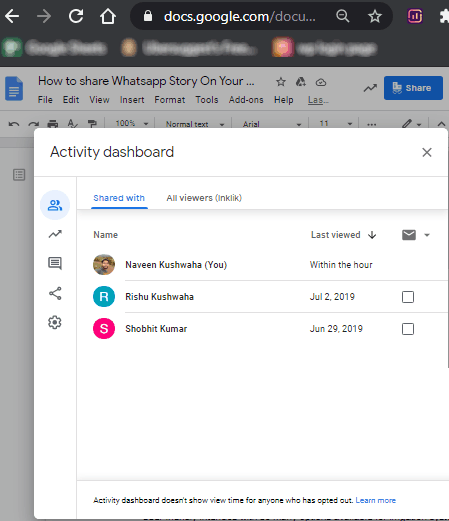The height and width of the screenshot is (521, 449).
Task: Check the Shobhit Kumar email checkbox
Action: (408, 329)
